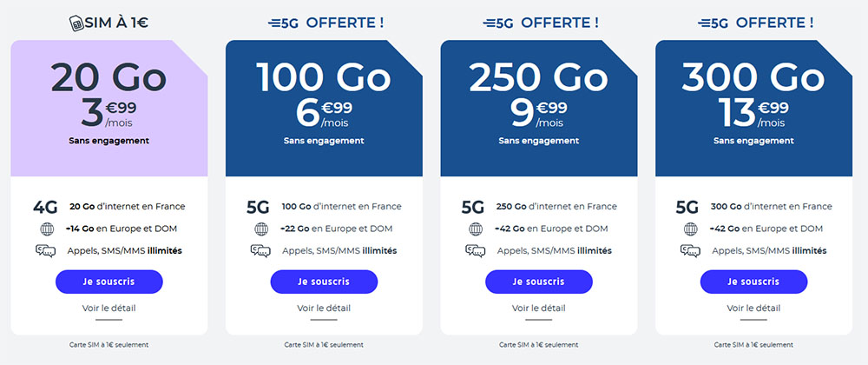Select the purple 20 Go 3€99 plan header
Screen dimensions: 868x365
[109, 108]
